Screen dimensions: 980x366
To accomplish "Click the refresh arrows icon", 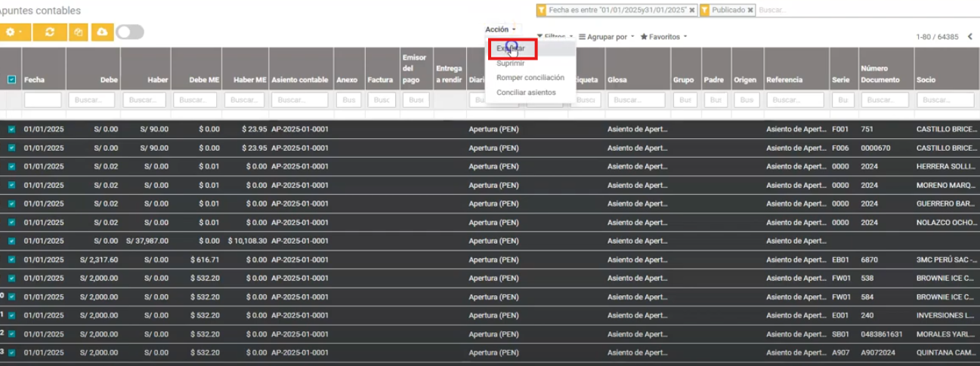I will [x=50, y=32].
